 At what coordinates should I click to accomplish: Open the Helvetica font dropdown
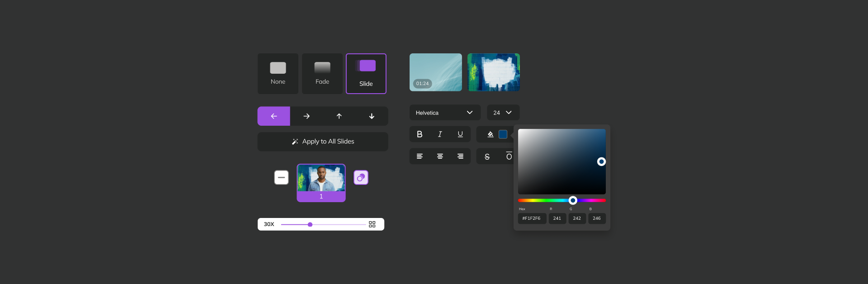(445, 113)
